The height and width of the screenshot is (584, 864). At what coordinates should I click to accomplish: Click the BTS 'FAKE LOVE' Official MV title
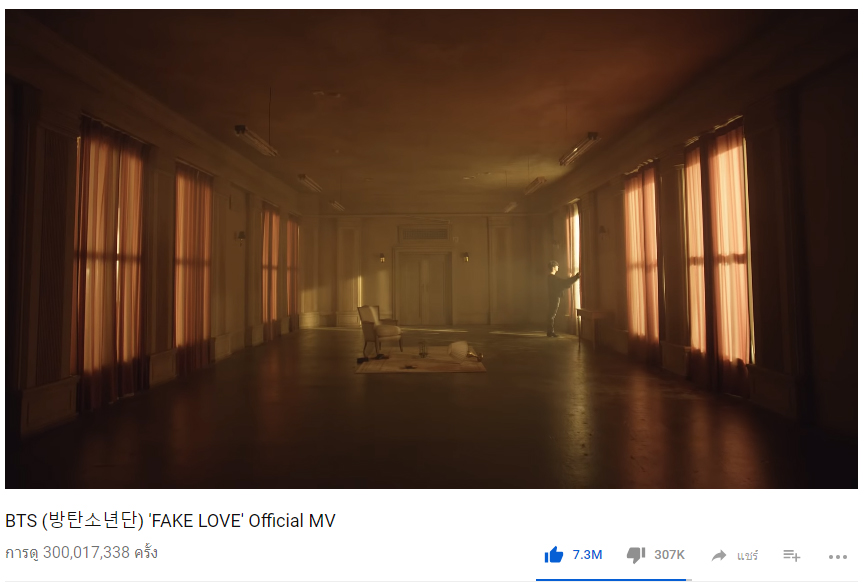[170, 520]
